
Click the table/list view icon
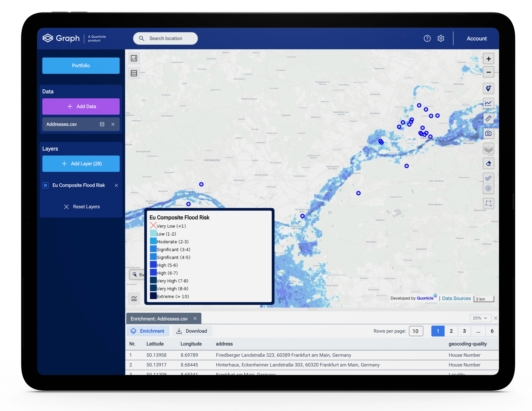point(134,73)
